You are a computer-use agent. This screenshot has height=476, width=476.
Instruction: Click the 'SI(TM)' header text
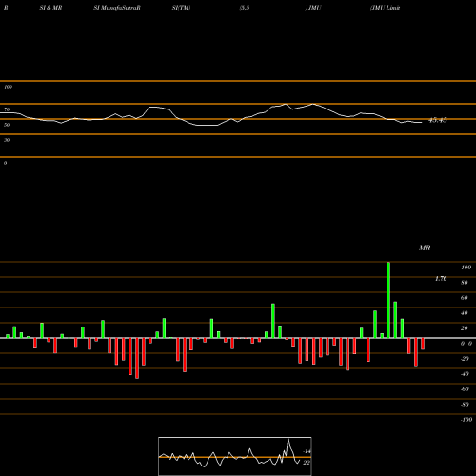coord(181,8)
